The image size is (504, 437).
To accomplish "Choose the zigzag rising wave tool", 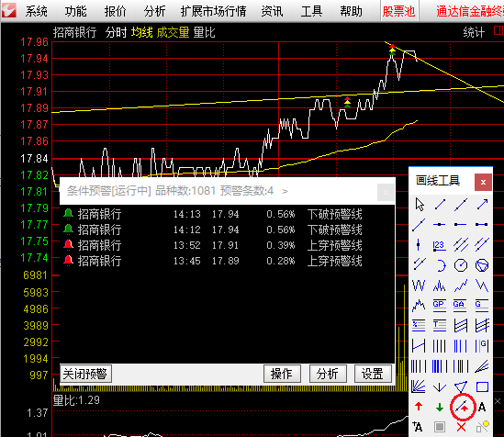I will point(460,286).
